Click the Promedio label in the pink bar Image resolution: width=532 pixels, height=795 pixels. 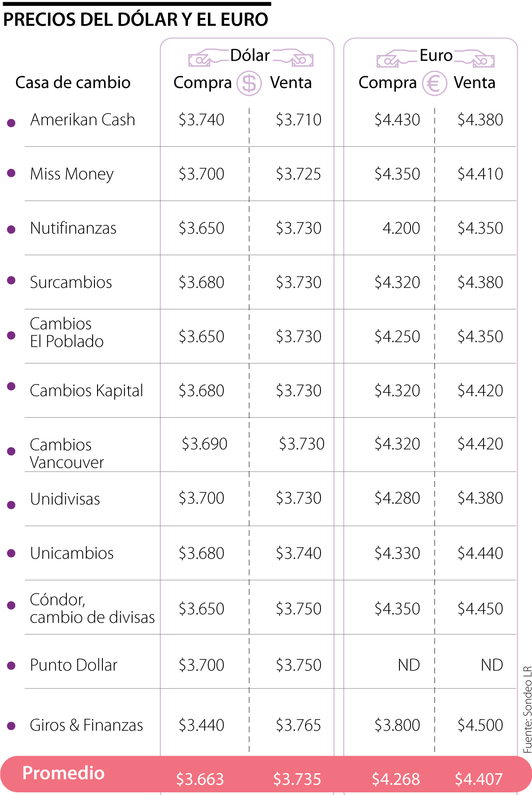click(x=63, y=773)
